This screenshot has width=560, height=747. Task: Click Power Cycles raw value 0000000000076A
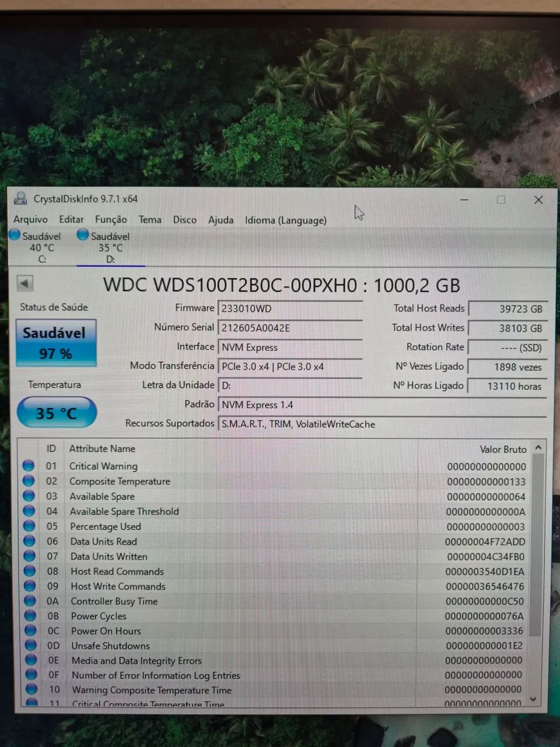coord(484,616)
